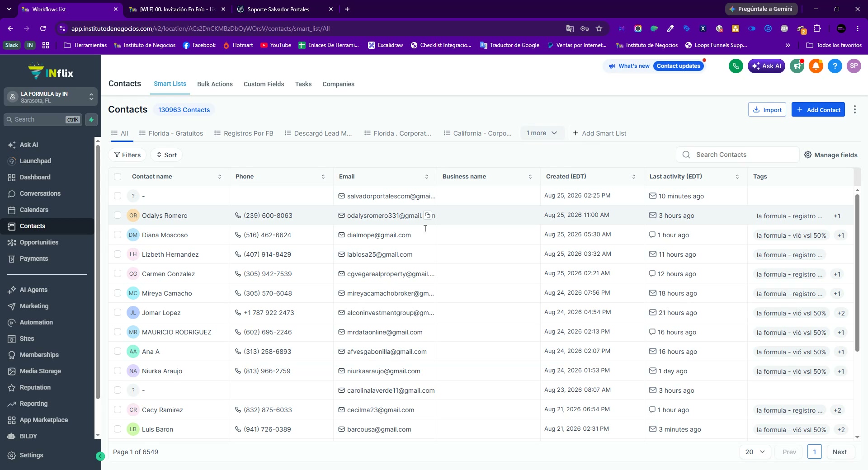
Task: Sort by Last activity column arrows
Action: click(737, 177)
